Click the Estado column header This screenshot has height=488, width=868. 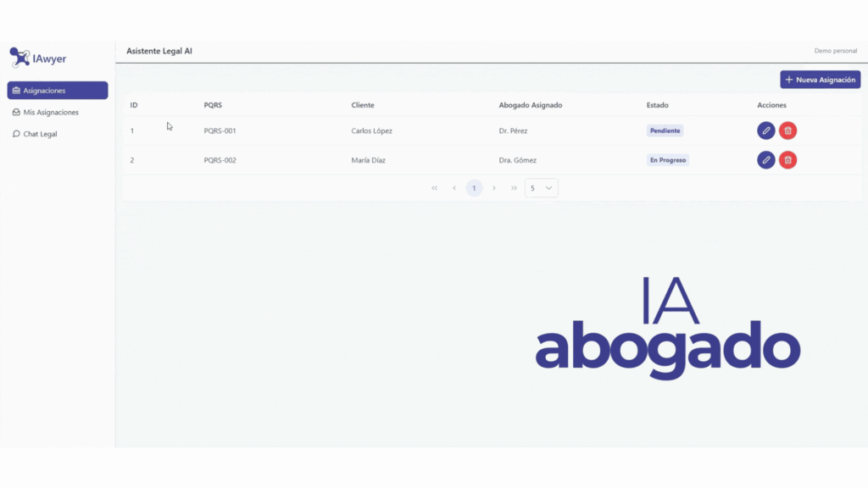click(x=657, y=105)
